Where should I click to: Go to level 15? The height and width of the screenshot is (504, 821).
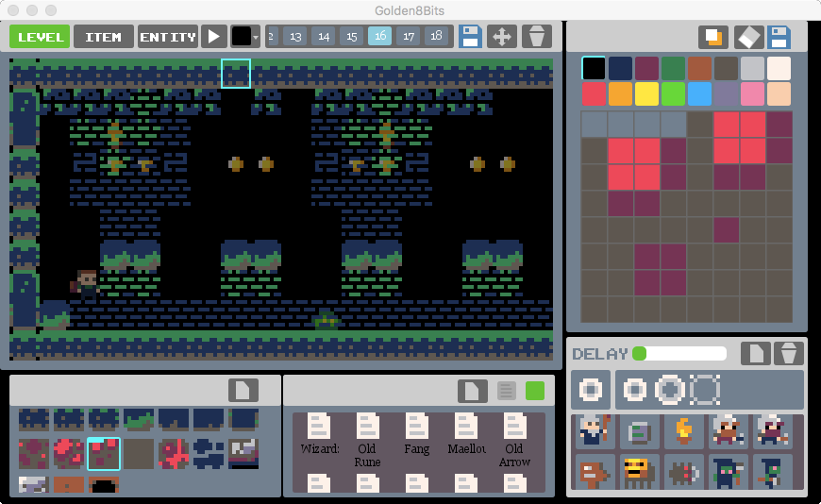[352, 37]
